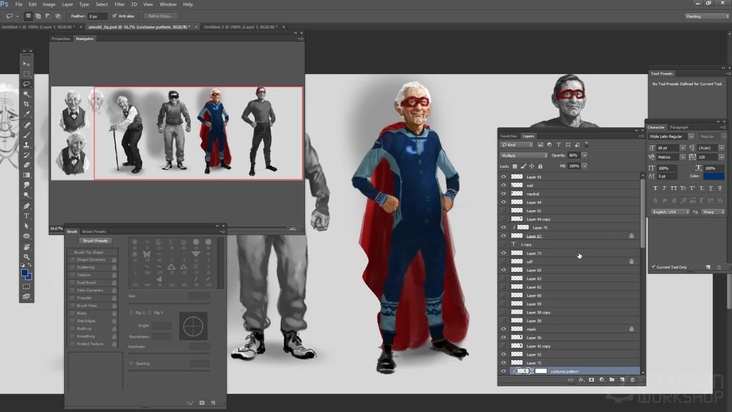This screenshot has width=732, height=412.
Task: Click the Brush Presets button
Action: (x=93, y=240)
